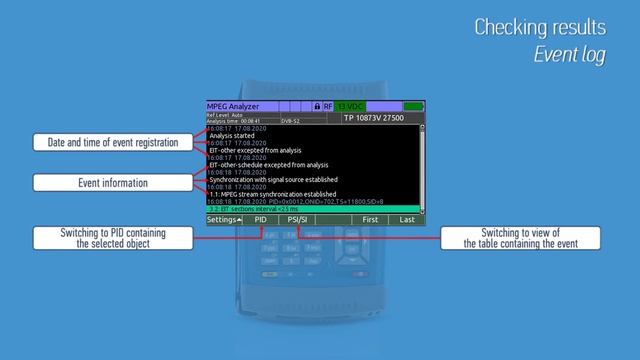
Task: Jump to the First log entry
Action: coord(370,220)
